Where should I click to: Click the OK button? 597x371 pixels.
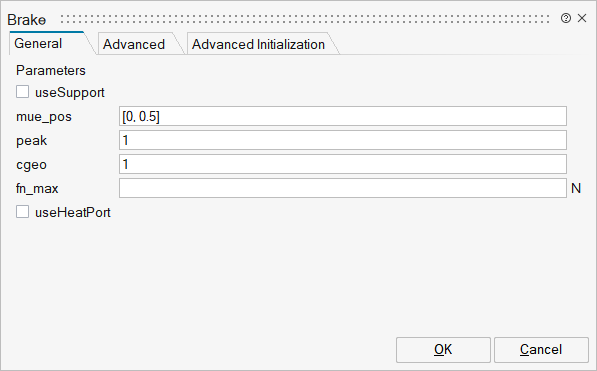[443, 349]
